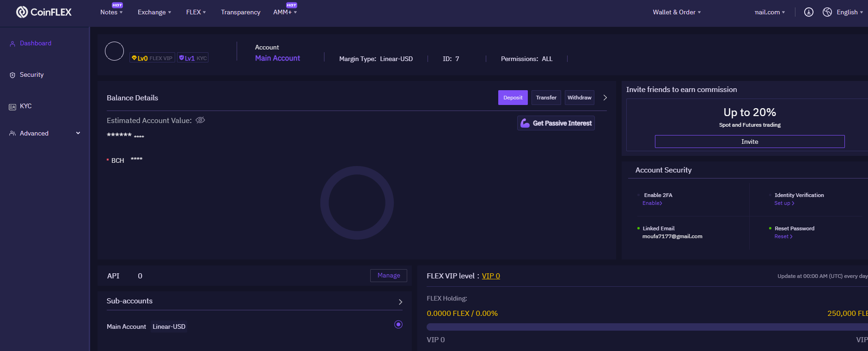
Task: Go to Security in the sidebar
Action: point(31,74)
